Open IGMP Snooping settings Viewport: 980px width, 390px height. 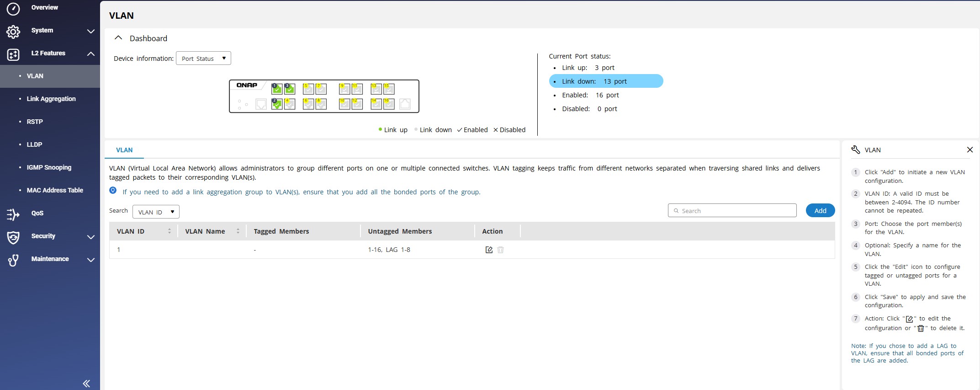coord(50,167)
